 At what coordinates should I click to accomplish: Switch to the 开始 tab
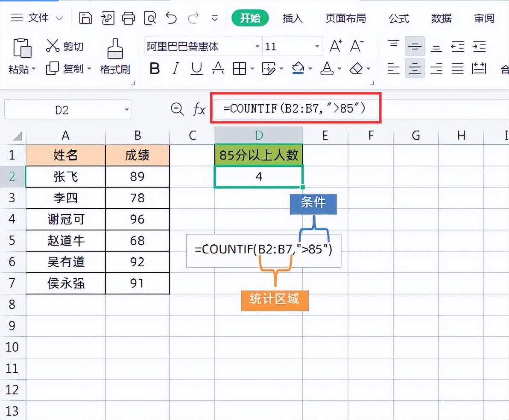coord(250,18)
